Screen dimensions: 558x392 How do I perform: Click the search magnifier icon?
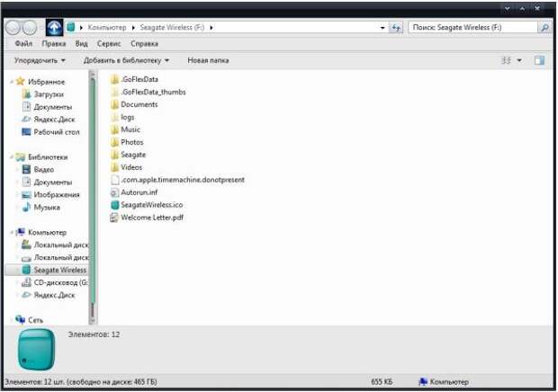point(544,28)
